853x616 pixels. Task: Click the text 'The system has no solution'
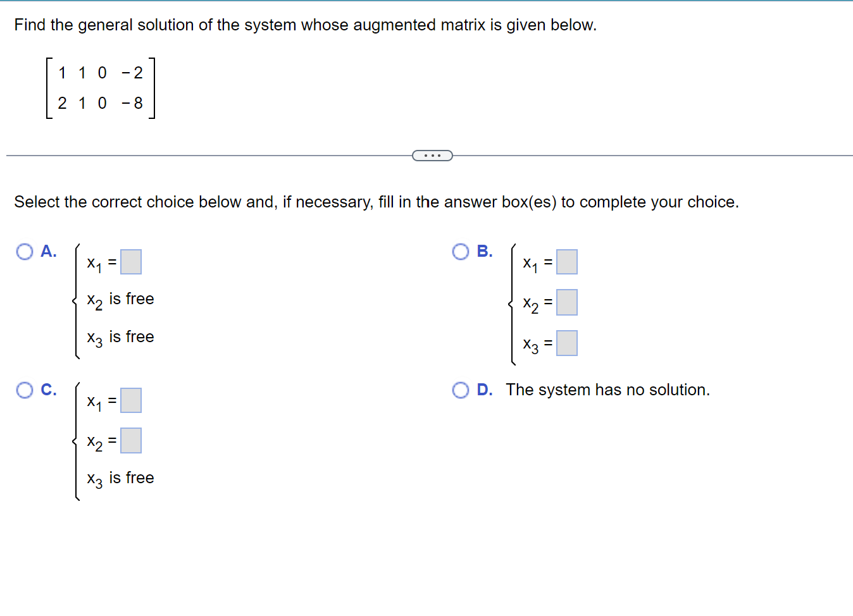pyautogui.click(x=607, y=390)
